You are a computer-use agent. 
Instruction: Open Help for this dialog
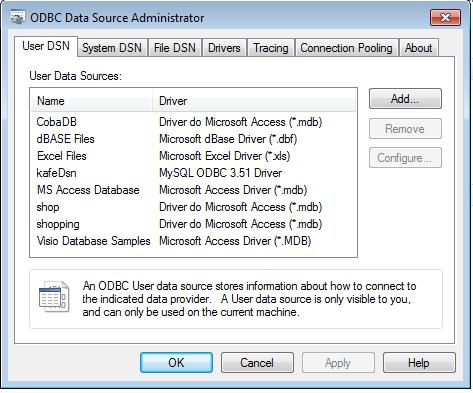[x=419, y=363]
